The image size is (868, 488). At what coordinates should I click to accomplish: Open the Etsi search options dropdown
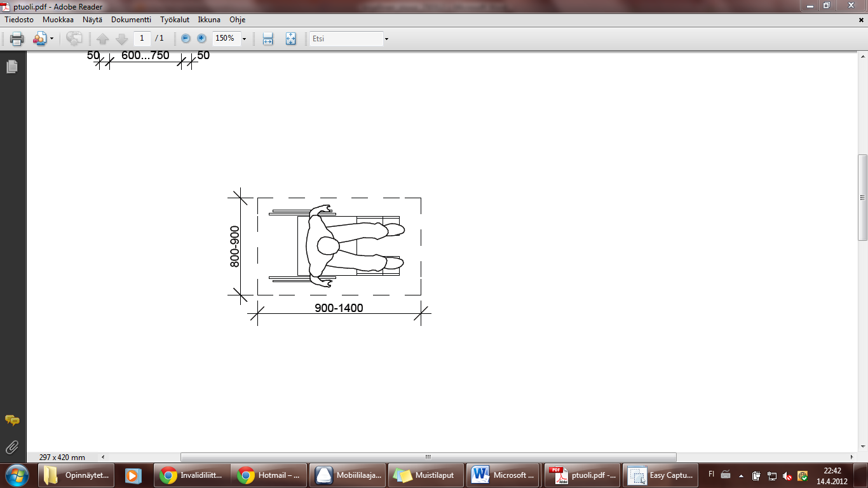[386, 39]
